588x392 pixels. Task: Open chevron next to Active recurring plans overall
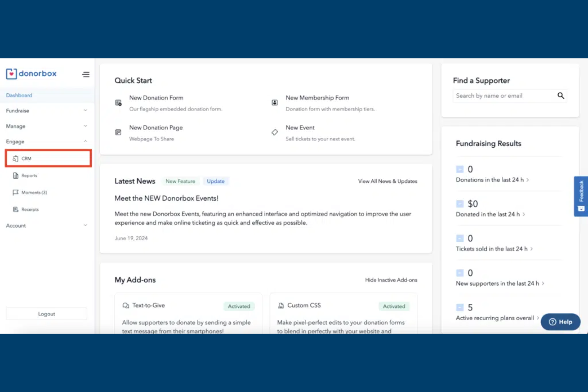tap(538, 318)
